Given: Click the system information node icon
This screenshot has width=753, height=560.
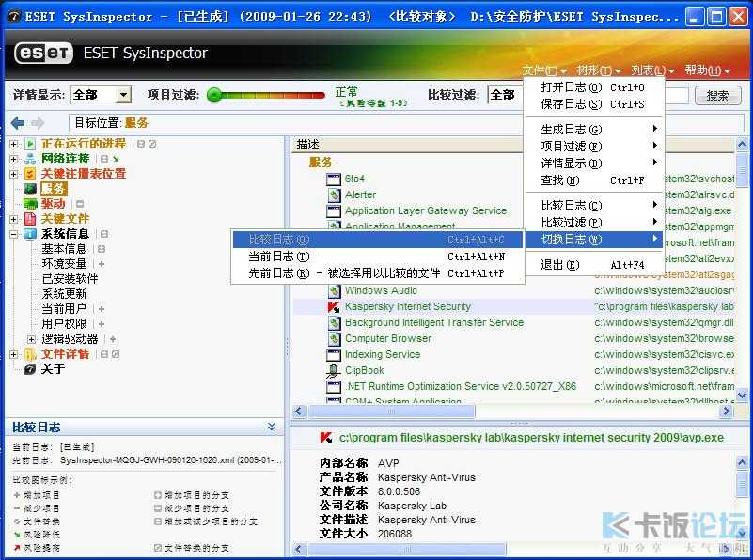Looking at the screenshot, I should coord(30,234).
